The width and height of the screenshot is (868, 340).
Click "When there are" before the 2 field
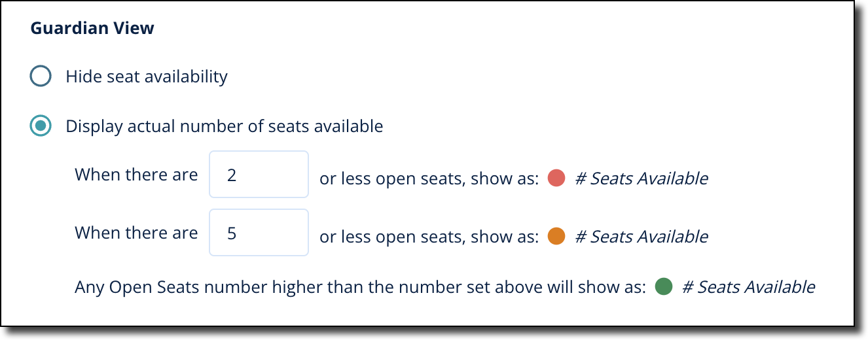click(x=136, y=175)
